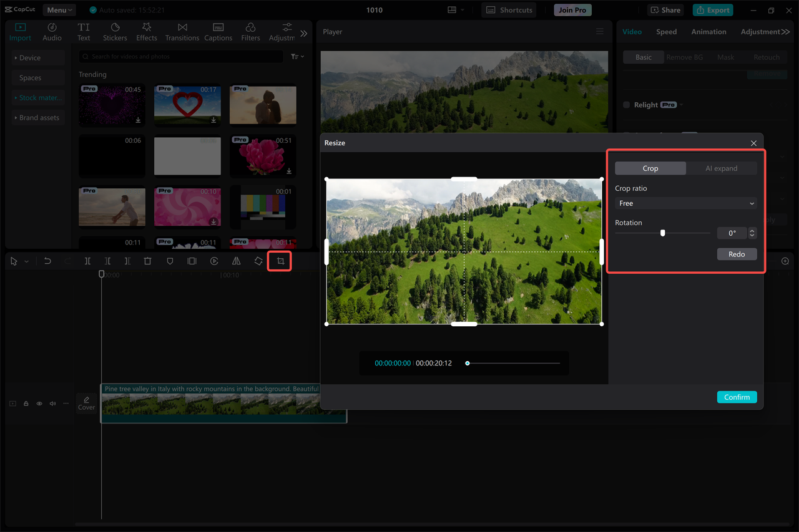
Task: Open the Crop ratio dropdown set to Free
Action: point(685,203)
